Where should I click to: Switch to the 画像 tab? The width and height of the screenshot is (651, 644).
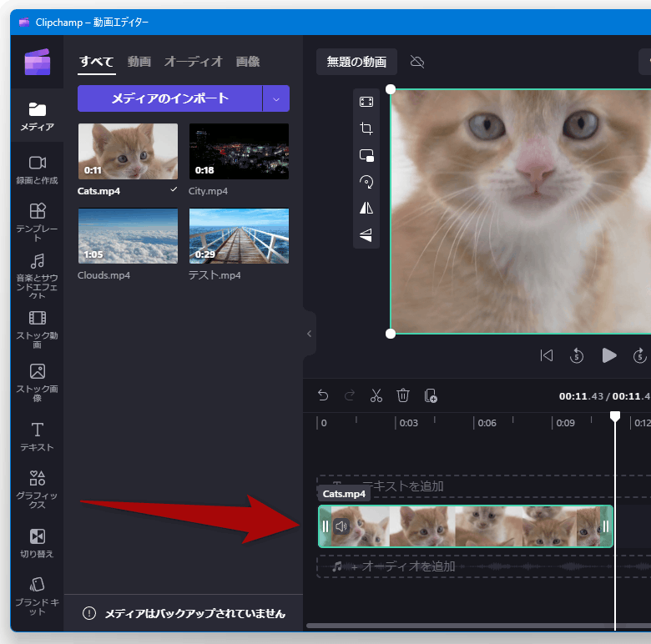pyautogui.click(x=248, y=62)
